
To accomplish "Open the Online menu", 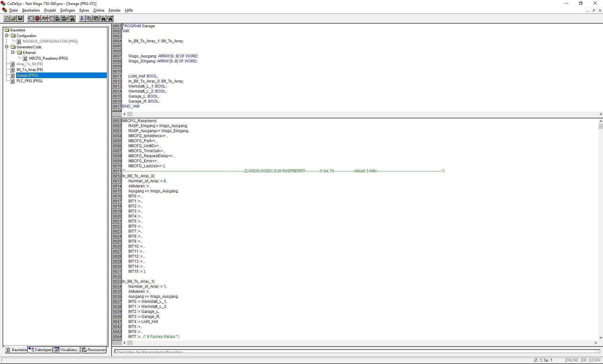I will [99, 10].
